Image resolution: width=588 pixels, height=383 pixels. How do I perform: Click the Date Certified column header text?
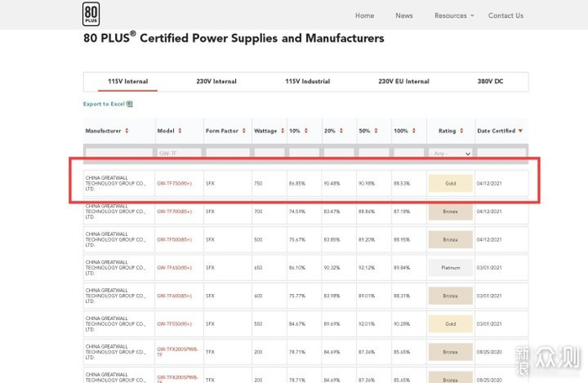pos(496,130)
